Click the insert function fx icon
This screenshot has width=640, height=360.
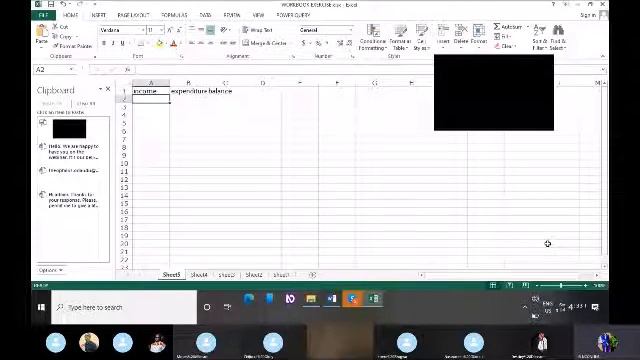coord(128,69)
